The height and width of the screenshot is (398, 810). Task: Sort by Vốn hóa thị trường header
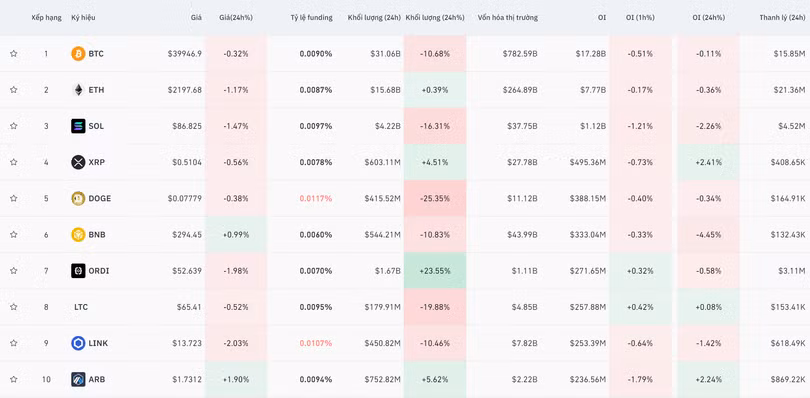tap(508, 18)
